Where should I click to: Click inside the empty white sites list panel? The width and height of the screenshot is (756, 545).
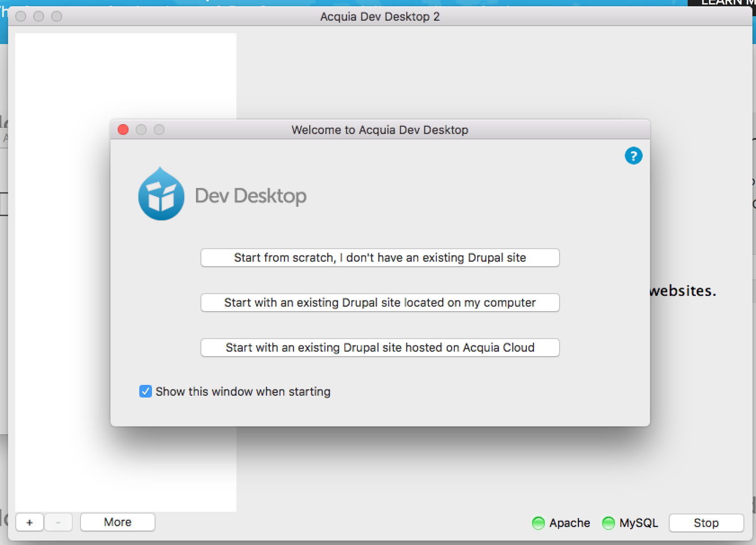coord(126,272)
